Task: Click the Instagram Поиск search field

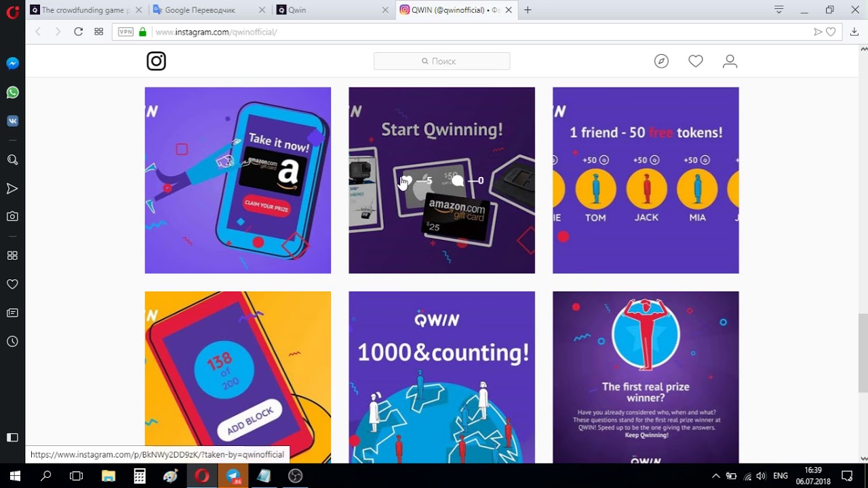Action: (441, 61)
